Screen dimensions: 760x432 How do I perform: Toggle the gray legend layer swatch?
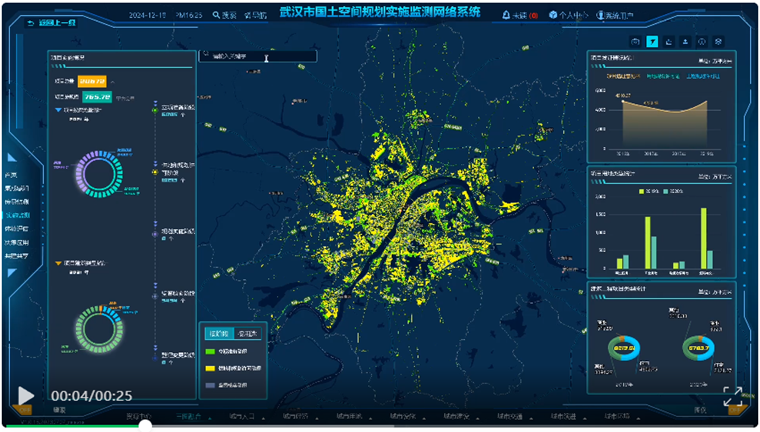tap(210, 384)
